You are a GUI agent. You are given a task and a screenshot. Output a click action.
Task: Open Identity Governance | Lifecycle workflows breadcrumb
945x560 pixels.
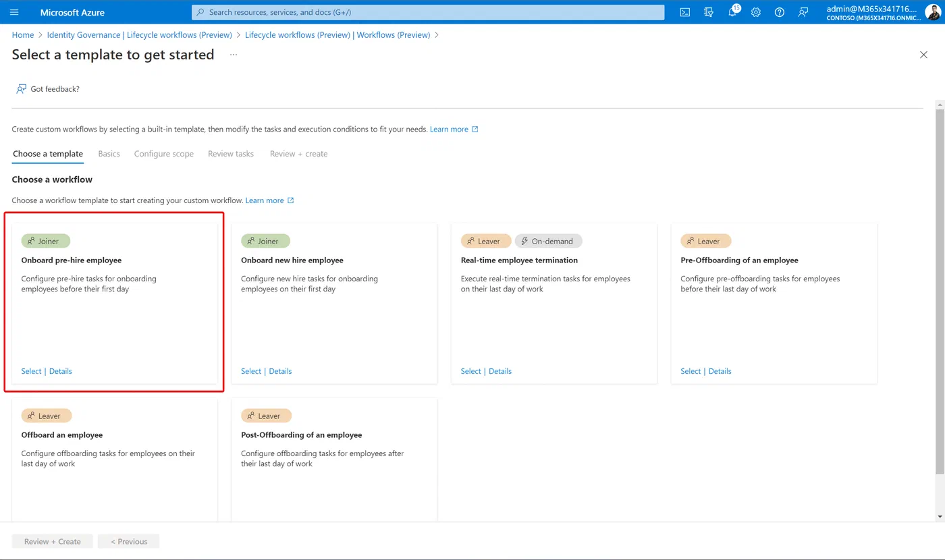[139, 34]
